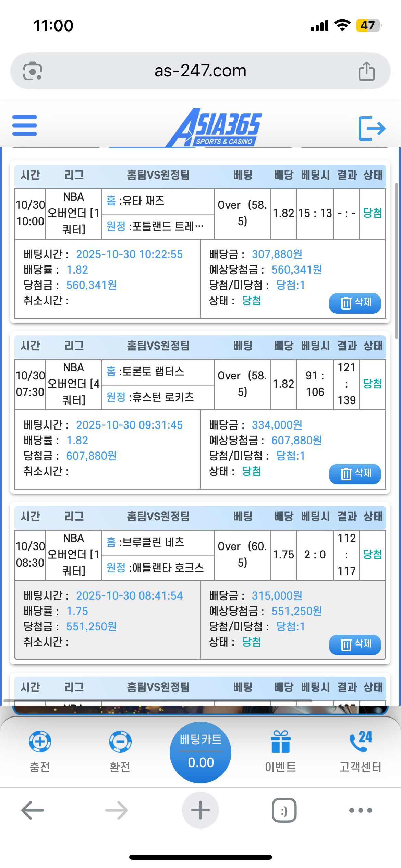Delete the Toronto Raptors bet record
Screen dimensions: 401x868
pyautogui.click(x=355, y=474)
